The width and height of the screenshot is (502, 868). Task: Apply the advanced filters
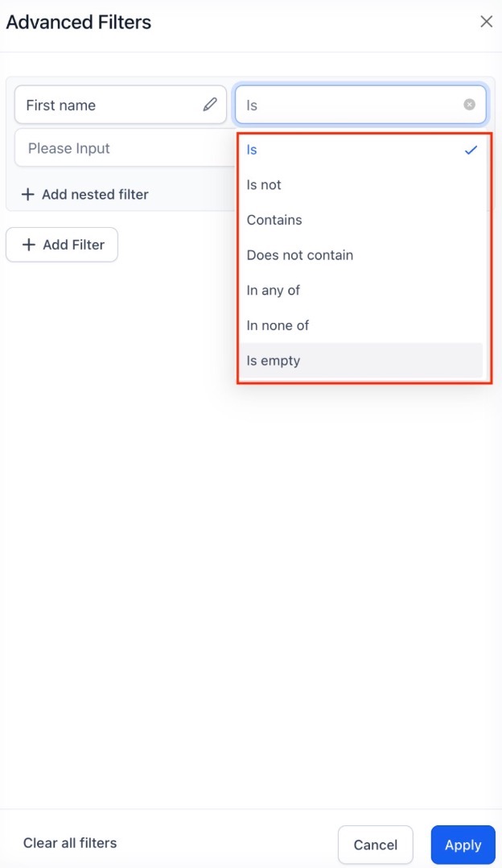(x=463, y=845)
